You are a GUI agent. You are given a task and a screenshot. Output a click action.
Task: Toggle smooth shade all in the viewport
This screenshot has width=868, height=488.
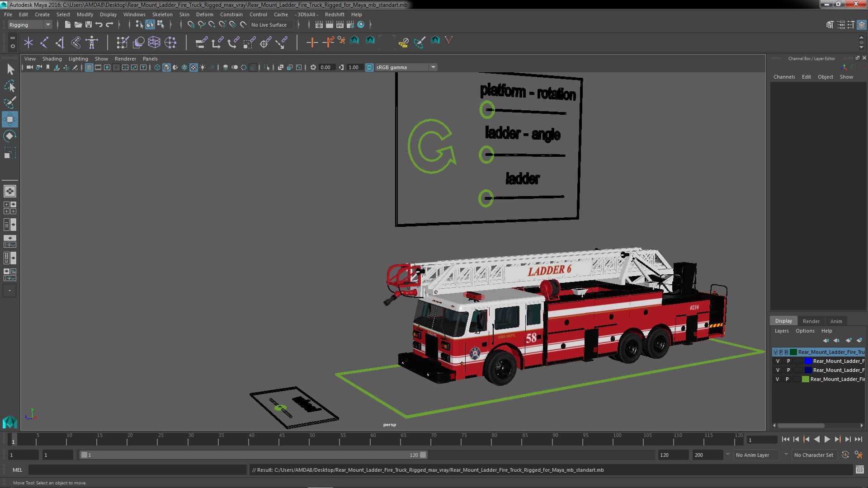click(166, 67)
